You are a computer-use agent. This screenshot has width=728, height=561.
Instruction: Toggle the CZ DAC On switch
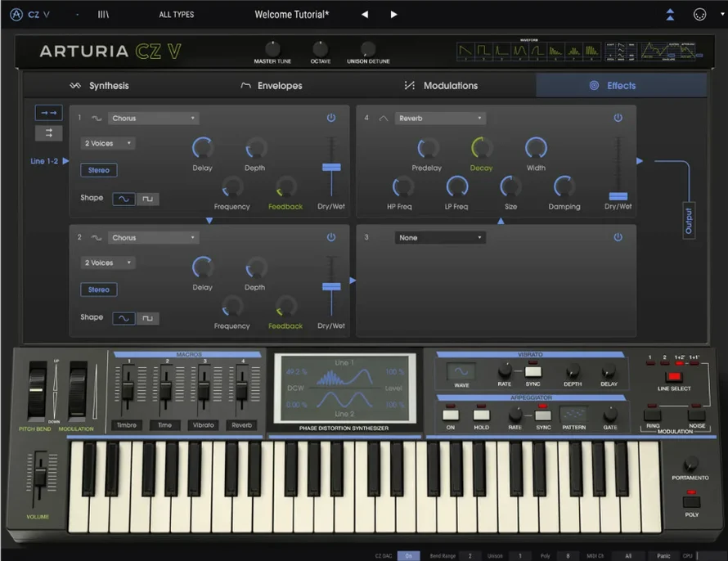[x=408, y=556]
